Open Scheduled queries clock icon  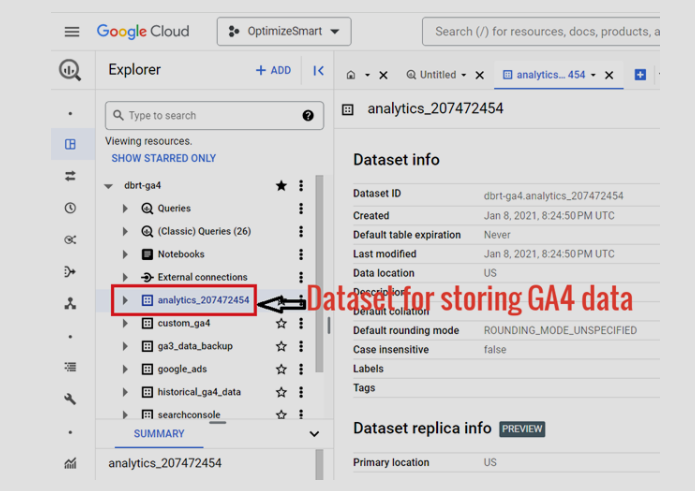click(x=70, y=208)
